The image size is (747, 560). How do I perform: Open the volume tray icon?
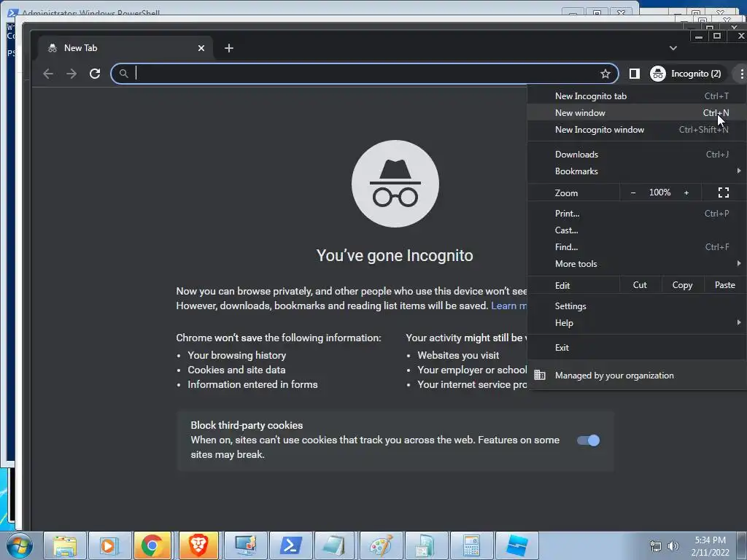[x=673, y=546]
